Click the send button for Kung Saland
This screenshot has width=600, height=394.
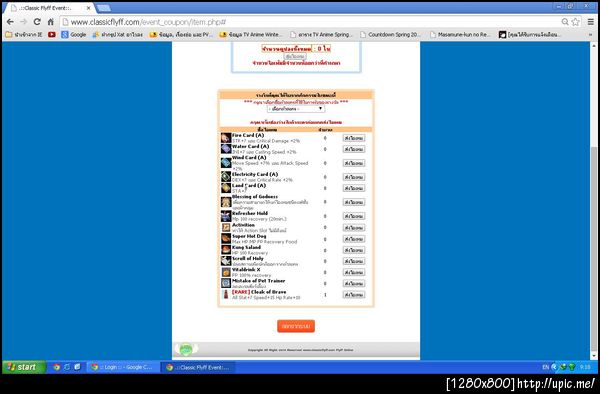[354, 250]
